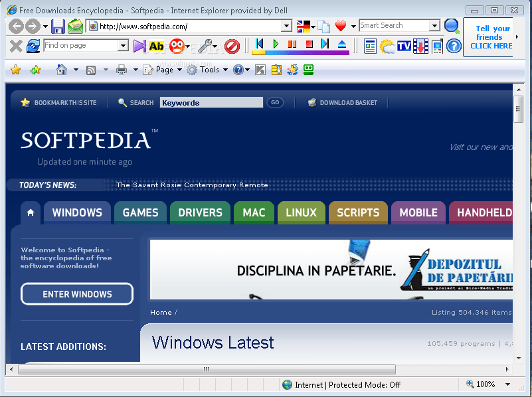The width and height of the screenshot is (532, 397).
Task: Open the DOWNLOAD BASKET link
Action: coord(343,102)
